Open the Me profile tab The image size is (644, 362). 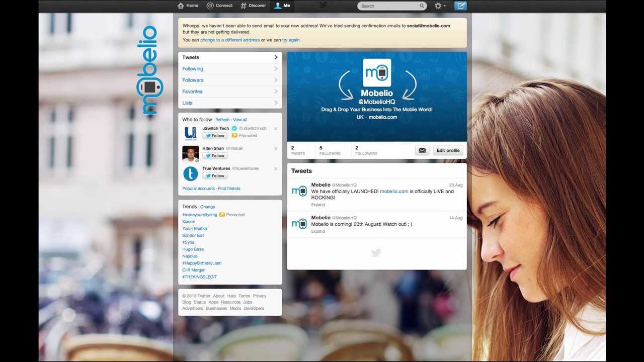click(x=282, y=6)
